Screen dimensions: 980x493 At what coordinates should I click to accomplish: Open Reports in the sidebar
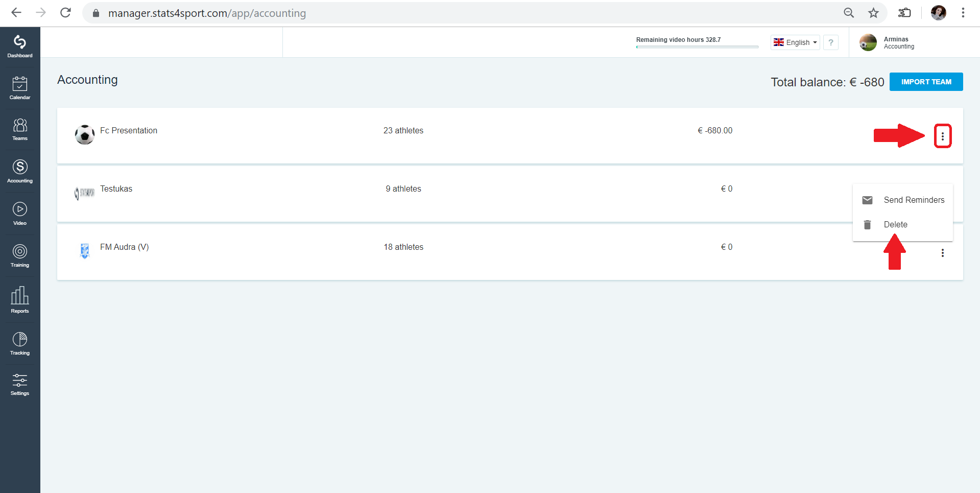(x=20, y=300)
